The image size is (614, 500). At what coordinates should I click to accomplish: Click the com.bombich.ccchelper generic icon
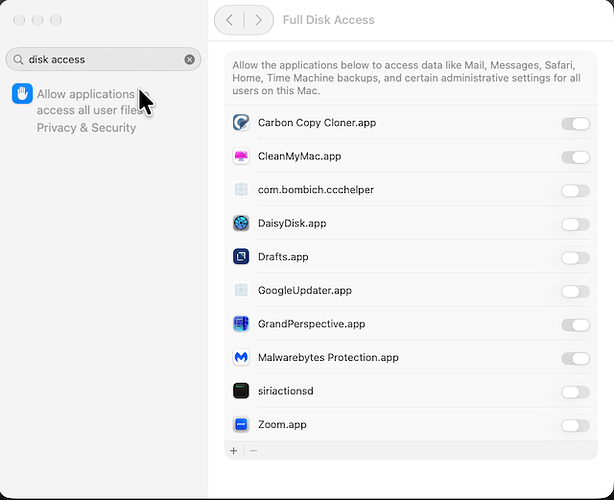(241, 190)
